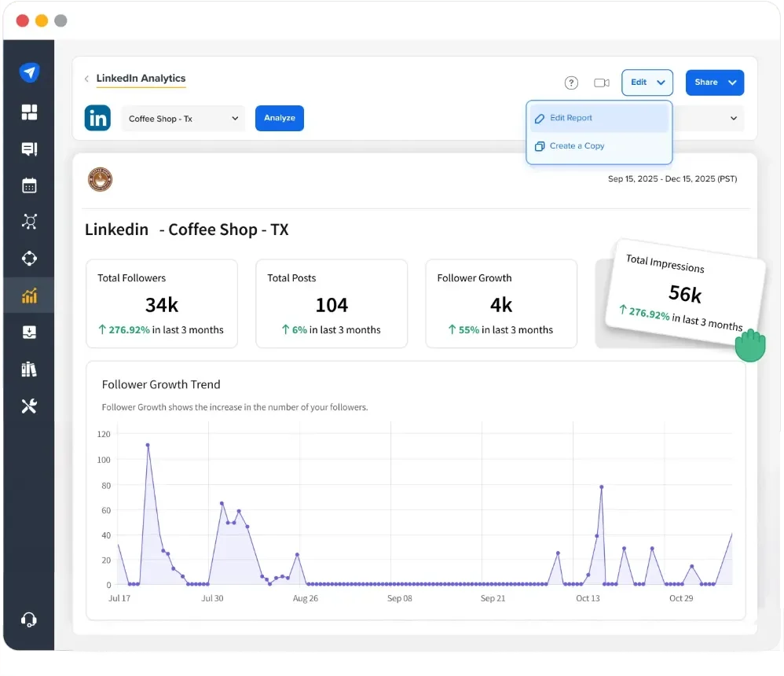
Task: Select the analytics bar chart sidebar icon
Action: click(x=29, y=296)
